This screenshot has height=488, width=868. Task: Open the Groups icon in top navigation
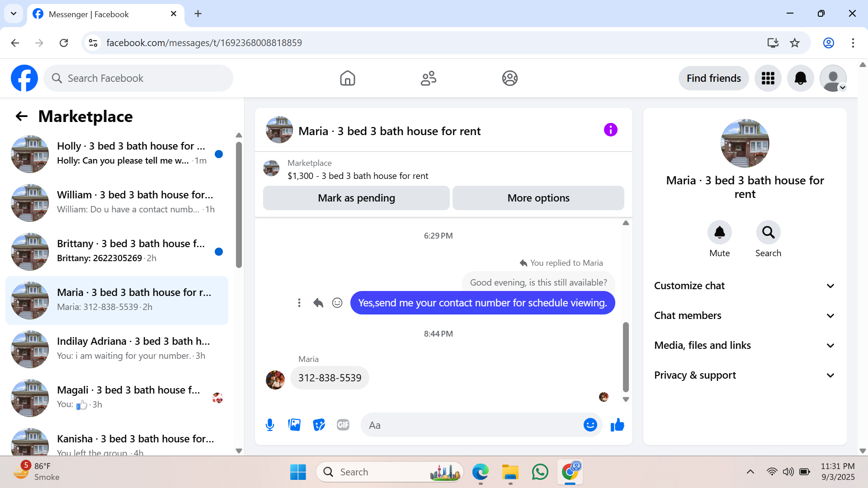coord(509,78)
